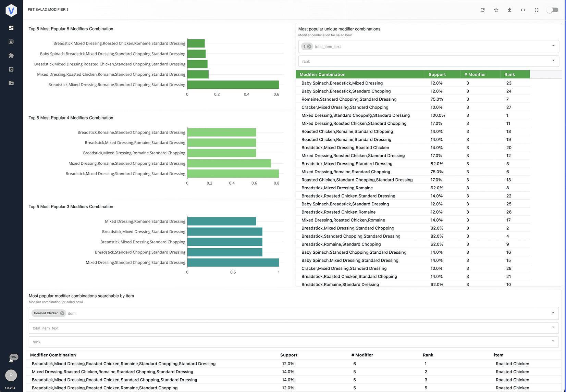Click row 'Roasted Chicken,Standard Chopping,Standard Dressing'
Viewport: 566px width, 392px height.
(413, 180)
